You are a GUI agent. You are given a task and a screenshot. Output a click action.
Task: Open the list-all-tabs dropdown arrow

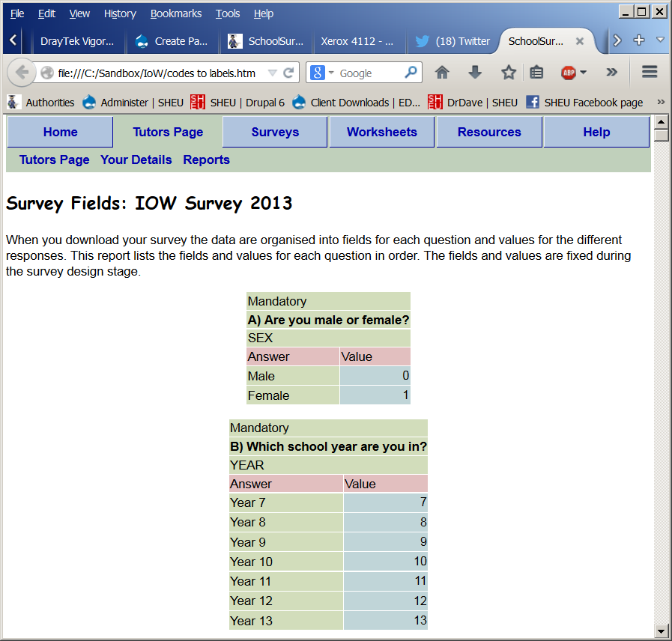click(660, 41)
